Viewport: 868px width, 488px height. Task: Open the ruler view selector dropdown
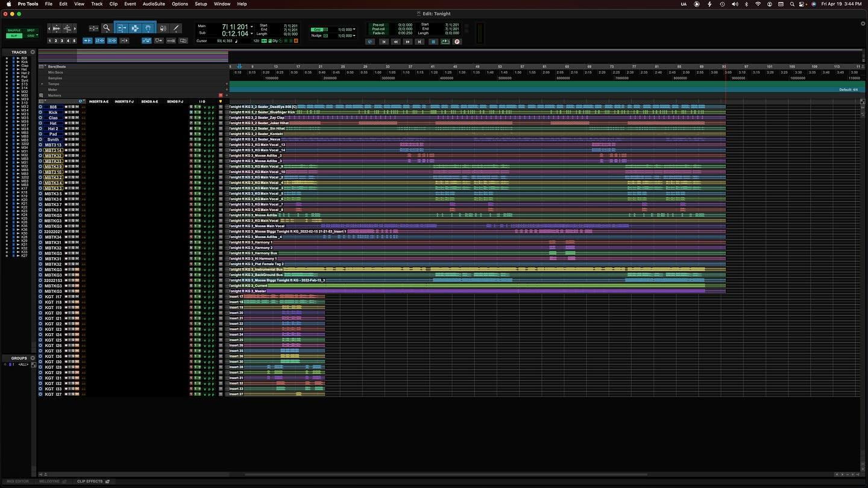(x=42, y=66)
